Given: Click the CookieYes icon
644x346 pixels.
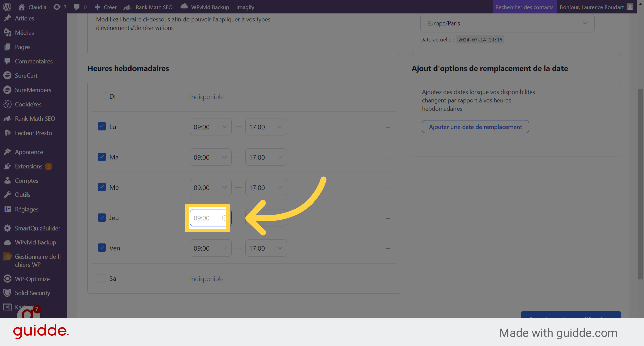Looking at the screenshot, I should point(7,104).
